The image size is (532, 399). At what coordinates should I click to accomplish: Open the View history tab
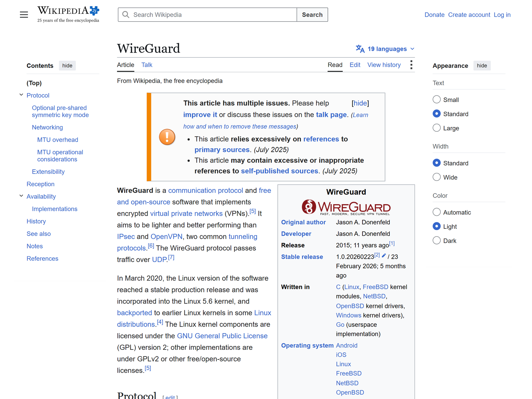coord(384,65)
